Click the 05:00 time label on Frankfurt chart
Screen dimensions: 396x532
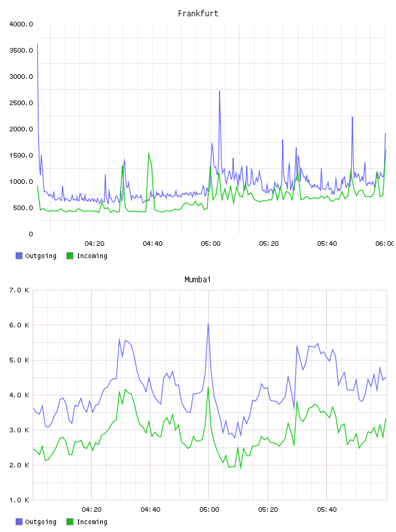[x=211, y=244]
